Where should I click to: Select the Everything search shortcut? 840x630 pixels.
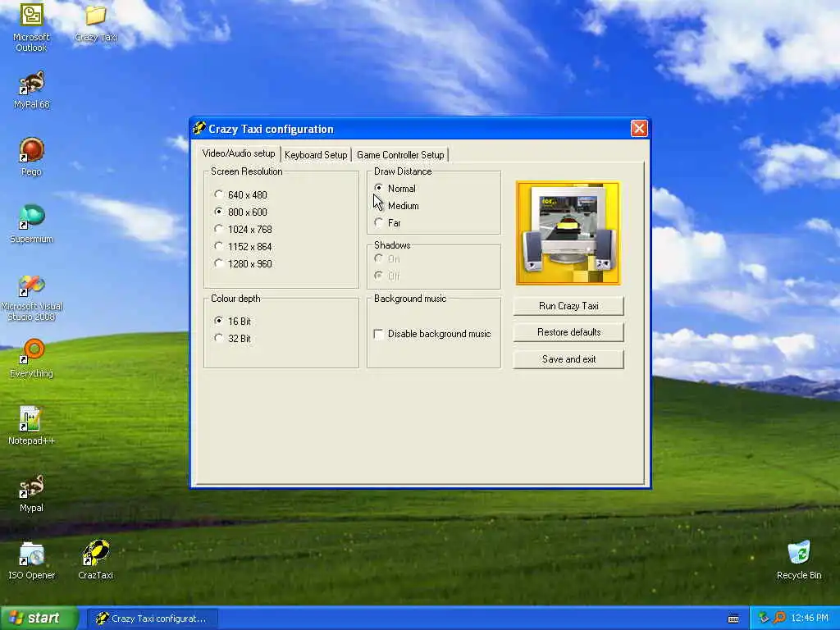pyautogui.click(x=31, y=358)
